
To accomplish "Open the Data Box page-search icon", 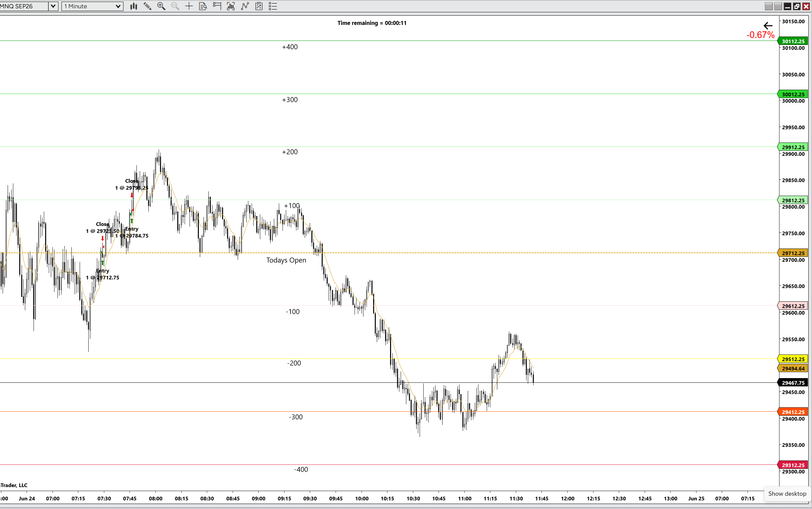I will [203, 6].
